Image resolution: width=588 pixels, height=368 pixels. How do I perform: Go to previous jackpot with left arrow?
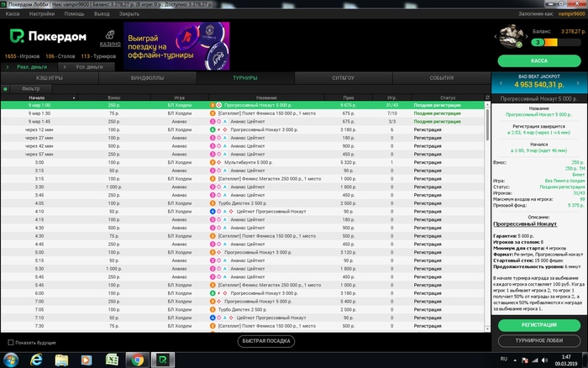click(x=501, y=83)
